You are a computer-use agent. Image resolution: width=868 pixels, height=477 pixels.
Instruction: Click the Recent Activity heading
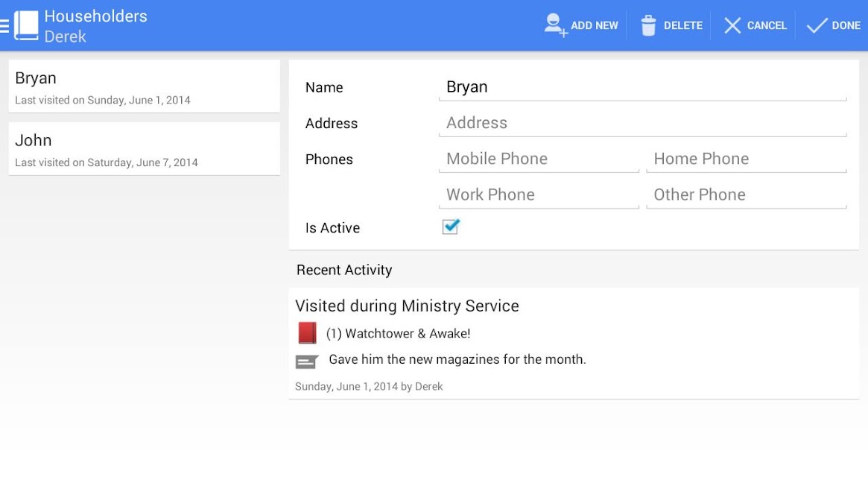pos(344,270)
